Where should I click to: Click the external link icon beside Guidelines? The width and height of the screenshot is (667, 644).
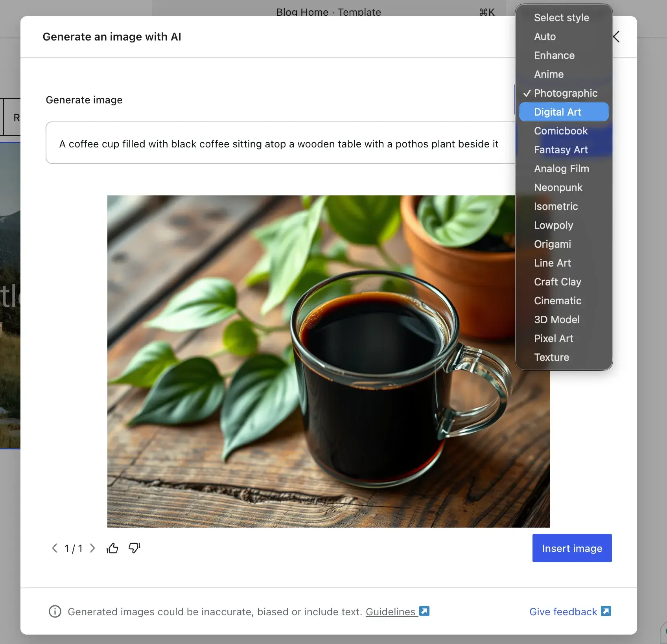click(x=424, y=611)
